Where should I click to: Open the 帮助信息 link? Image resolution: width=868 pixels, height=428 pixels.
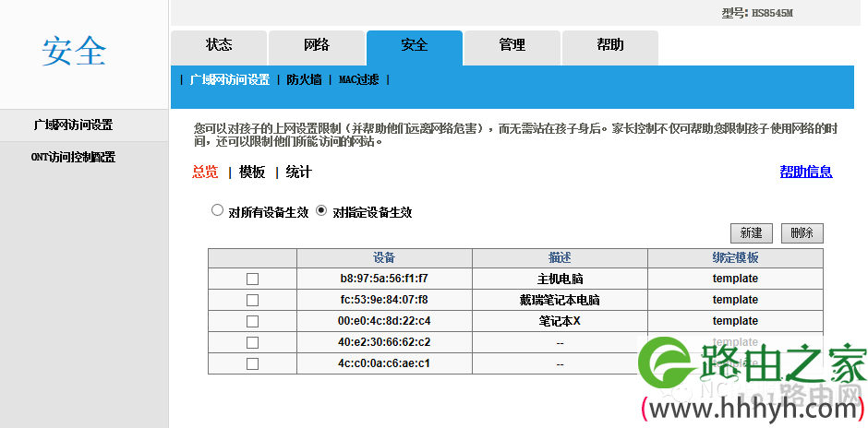coord(806,172)
